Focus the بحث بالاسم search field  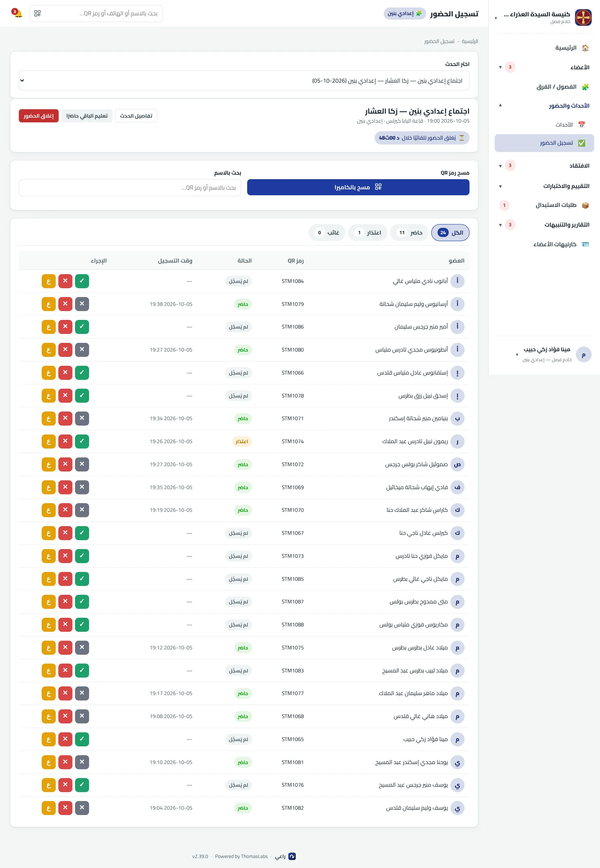pos(130,188)
